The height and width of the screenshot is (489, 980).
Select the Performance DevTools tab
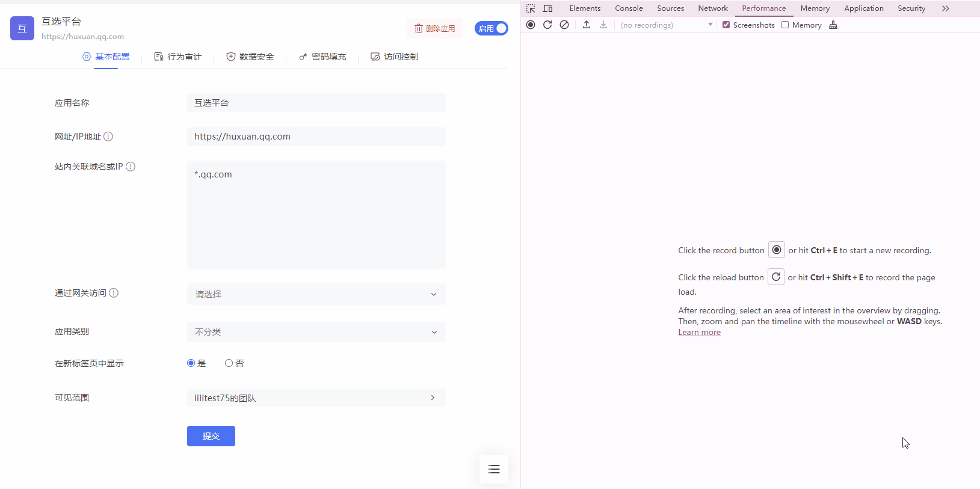click(764, 8)
